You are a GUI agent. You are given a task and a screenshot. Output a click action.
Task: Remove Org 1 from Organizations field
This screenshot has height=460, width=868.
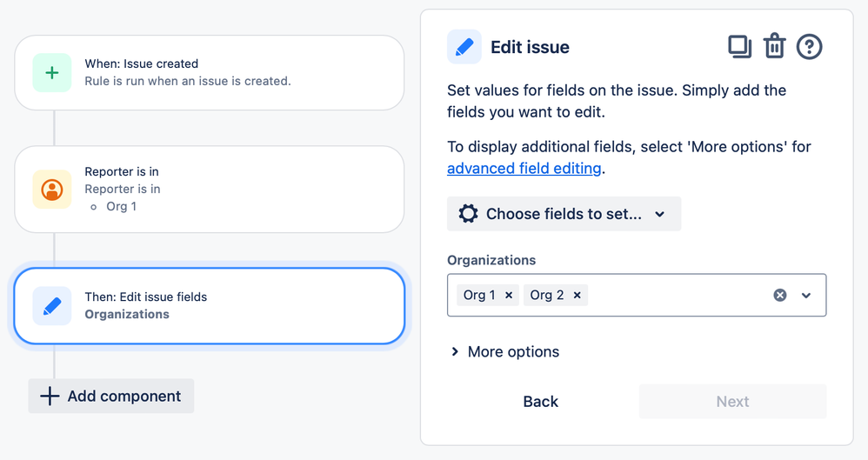tap(509, 296)
